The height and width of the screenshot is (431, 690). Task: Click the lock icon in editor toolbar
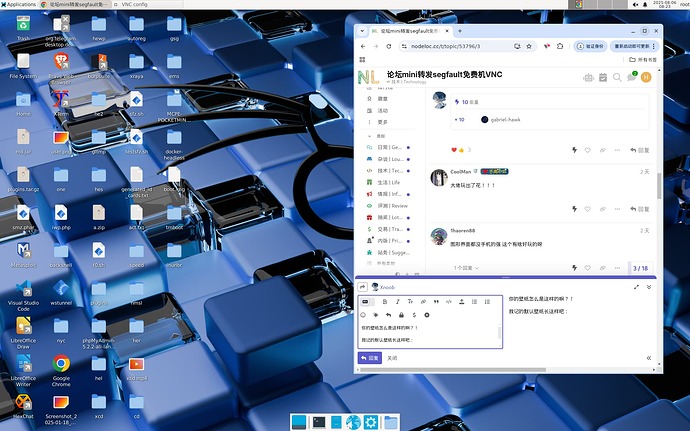[401, 315]
